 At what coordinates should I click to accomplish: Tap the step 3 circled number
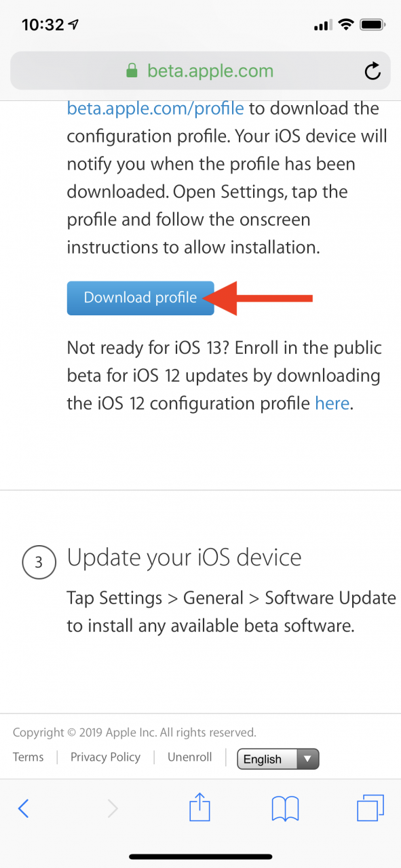tap(39, 562)
